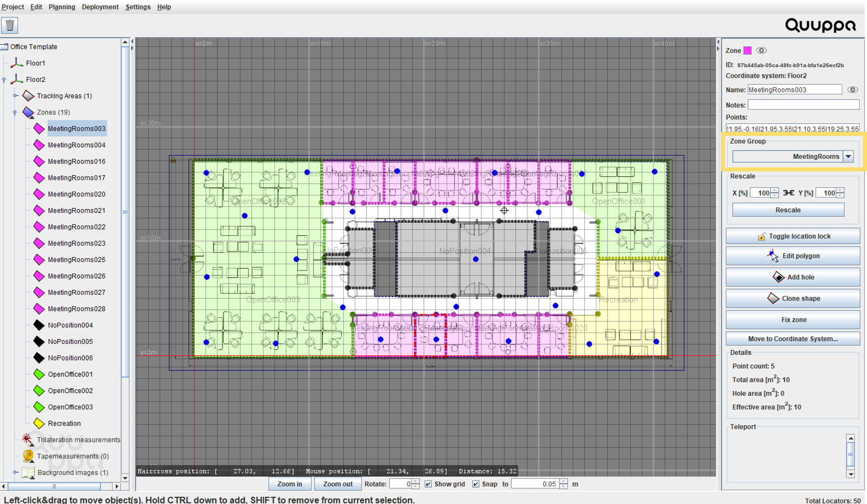The width and height of the screenshot is (867, 504).
Task: Click the magenta zone color swatch
Action: tap(748, 50)
